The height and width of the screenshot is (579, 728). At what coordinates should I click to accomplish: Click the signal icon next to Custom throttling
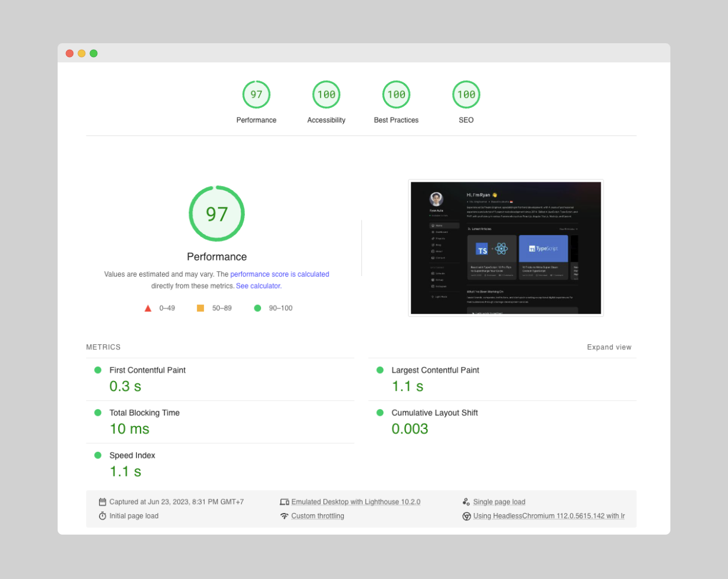tap(285, 516)
